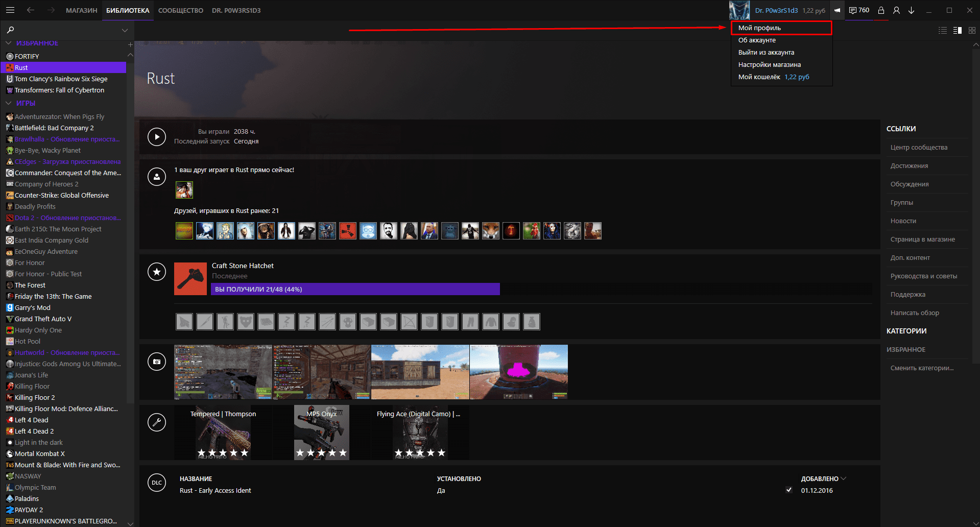Viewport: 980px width, 527px height.
Task: Click the Mortal Kombat X game icon
Action: [x=10, y=453]
